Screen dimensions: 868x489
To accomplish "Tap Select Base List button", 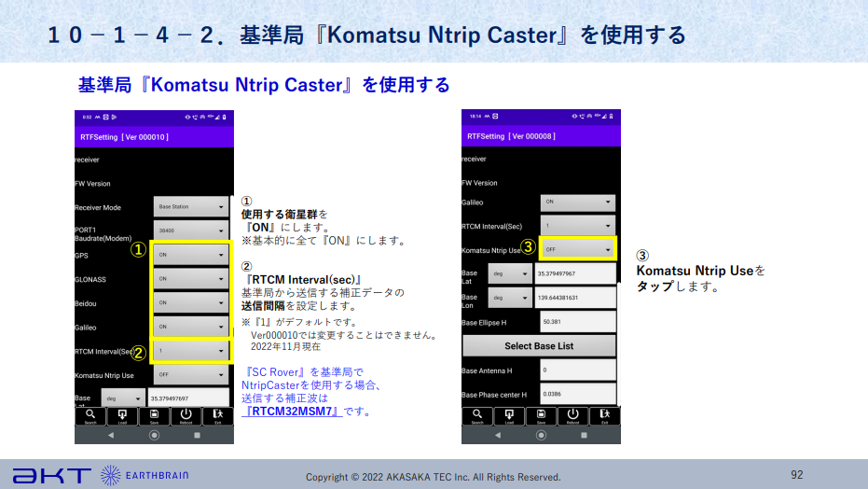I will (x=539, y=346).
